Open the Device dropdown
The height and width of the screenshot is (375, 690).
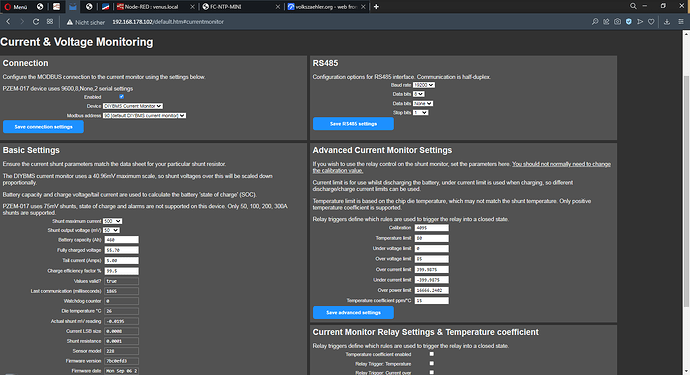[x=133, y=106]
